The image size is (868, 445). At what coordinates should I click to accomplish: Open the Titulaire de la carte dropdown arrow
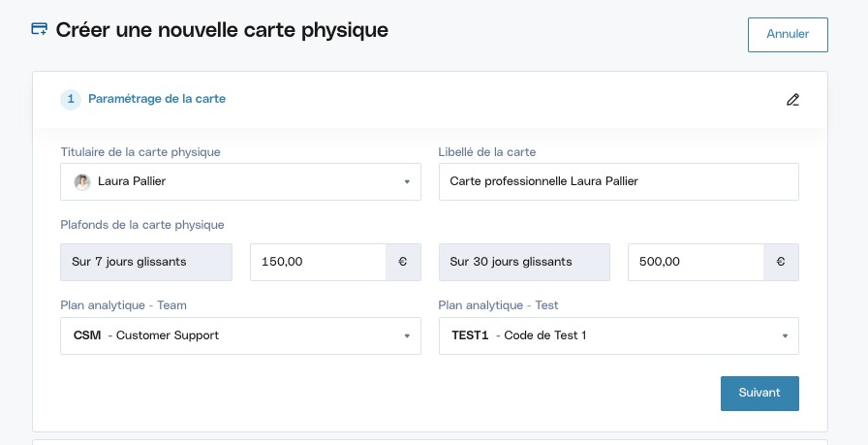(407, 181)
